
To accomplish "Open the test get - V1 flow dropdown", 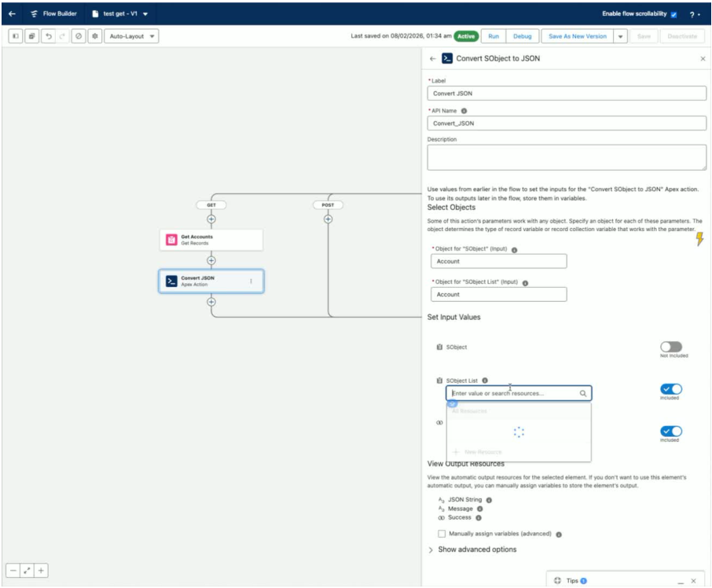I will tap(145, 14).
